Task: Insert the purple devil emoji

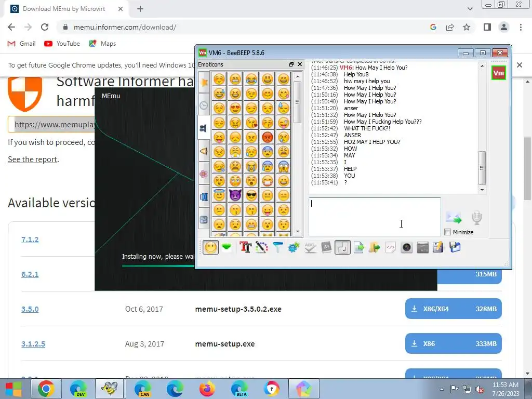Action: (235, 195)
